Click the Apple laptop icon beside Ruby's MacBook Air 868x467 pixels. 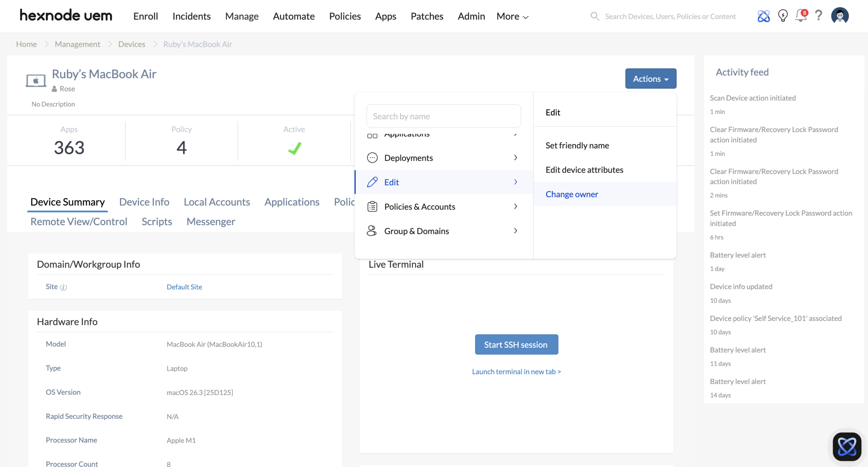pyautogui.click(x=36, y=80)
